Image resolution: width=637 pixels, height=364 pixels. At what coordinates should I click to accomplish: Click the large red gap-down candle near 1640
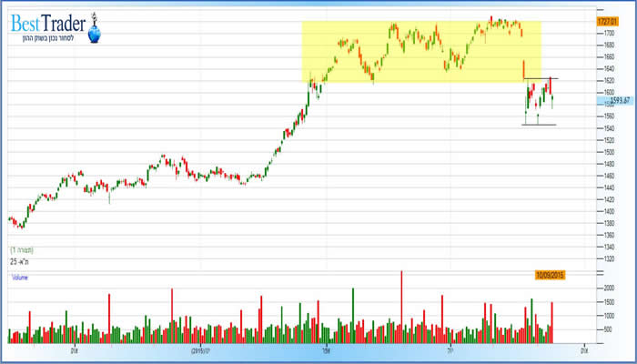coord(524,68)
